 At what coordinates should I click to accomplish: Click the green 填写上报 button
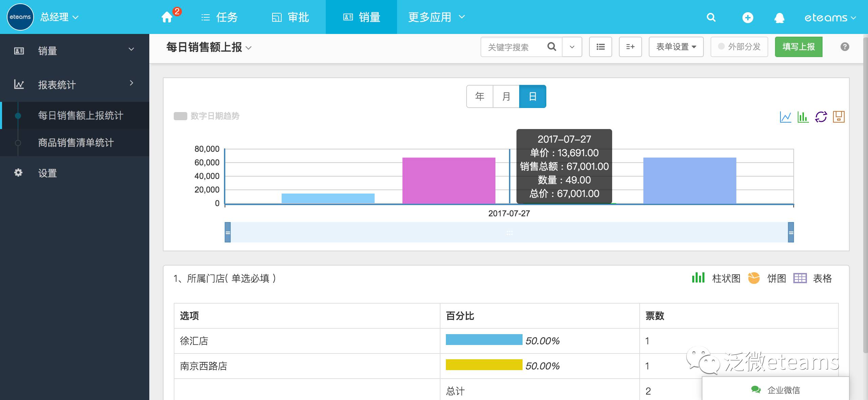coord(798,47)
